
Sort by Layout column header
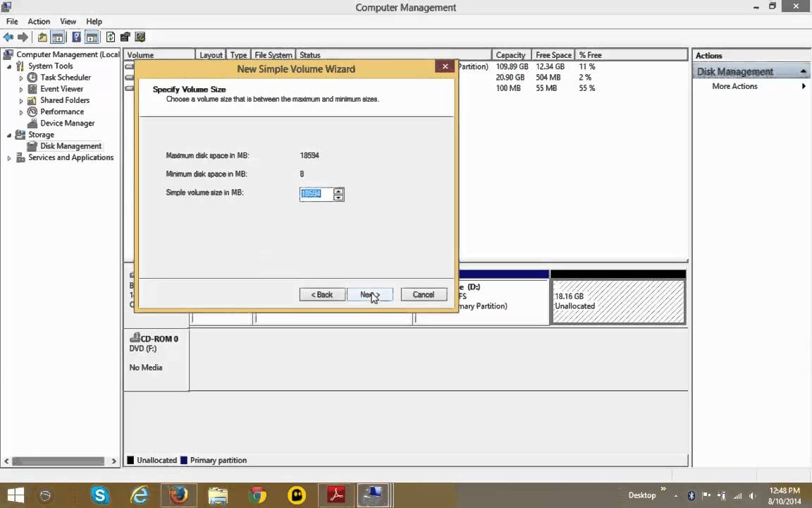211,55
